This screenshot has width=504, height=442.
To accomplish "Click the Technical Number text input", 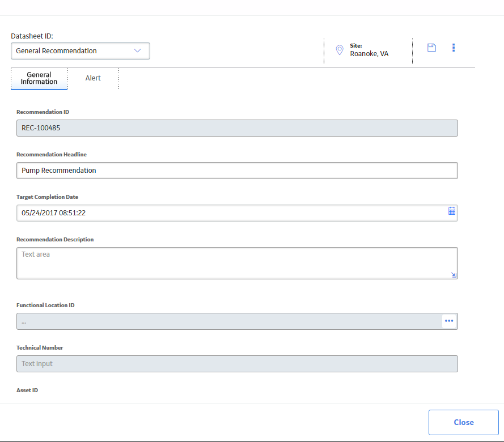I will click(237, 364).
